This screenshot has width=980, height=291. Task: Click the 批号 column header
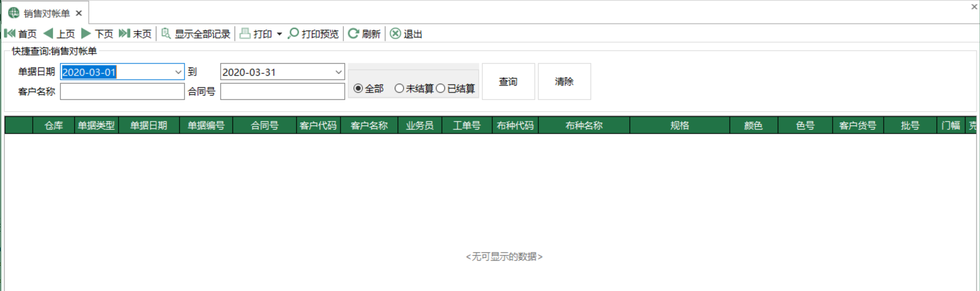coord(910,125)
